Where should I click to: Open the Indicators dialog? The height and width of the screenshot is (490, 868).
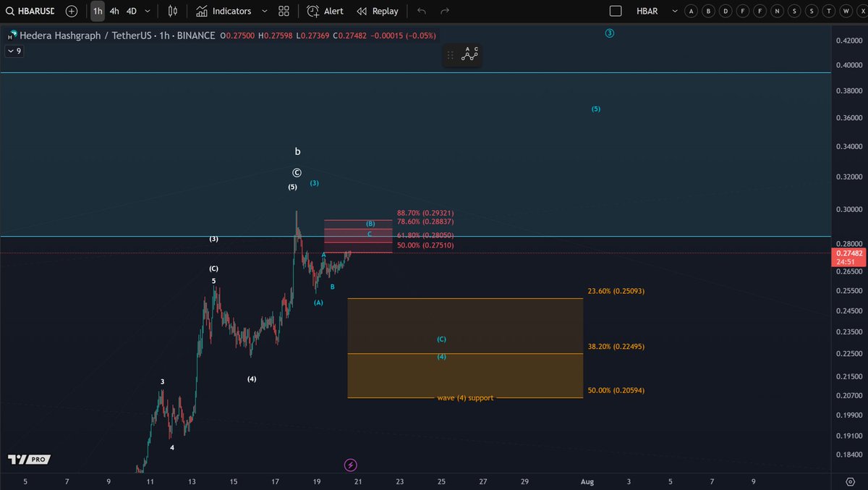click(x=224, y=11)
